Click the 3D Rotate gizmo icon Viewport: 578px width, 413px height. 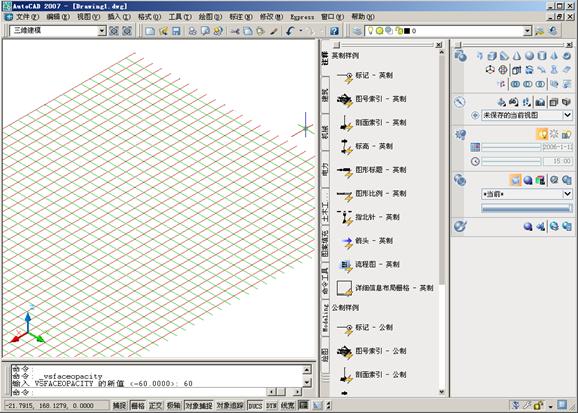(503, 69)
